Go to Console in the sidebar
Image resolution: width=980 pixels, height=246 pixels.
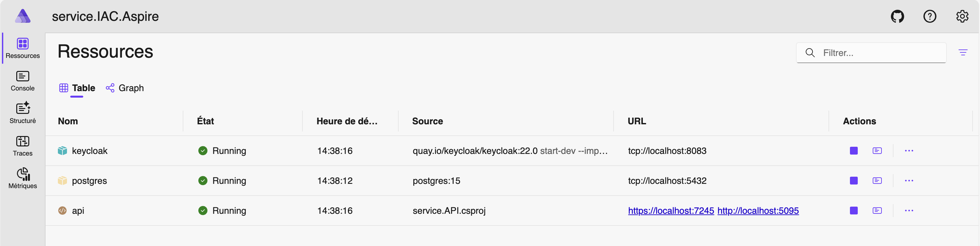(x=22, y=81)
